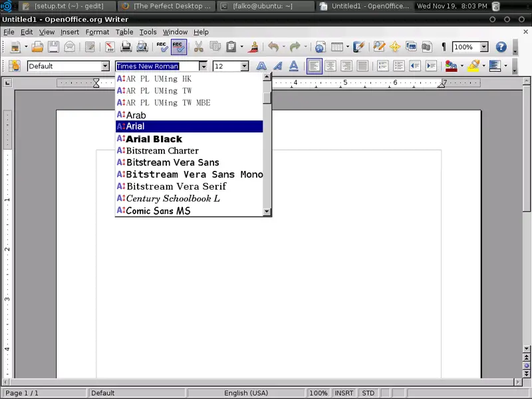Choose Bitstream Vera Sans Mono font

(x=190, y=174)
